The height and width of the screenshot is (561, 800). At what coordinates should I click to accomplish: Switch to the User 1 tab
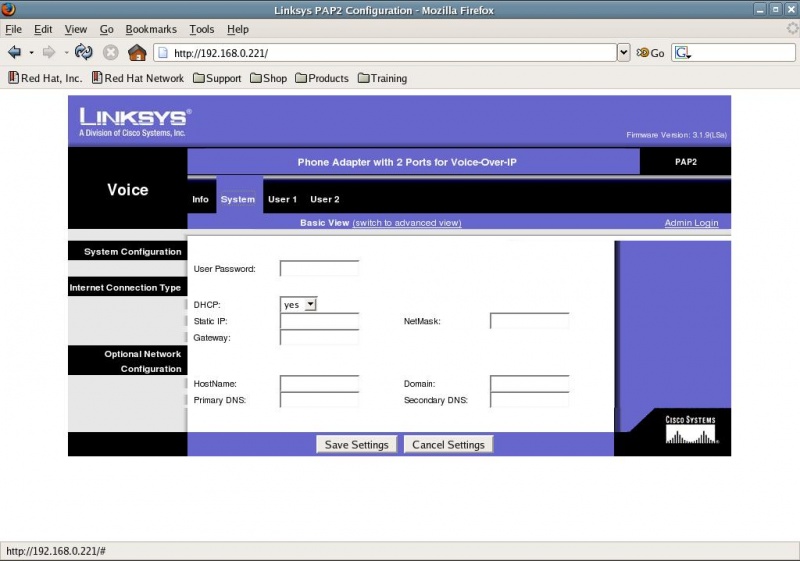click(x=282, y=199)
